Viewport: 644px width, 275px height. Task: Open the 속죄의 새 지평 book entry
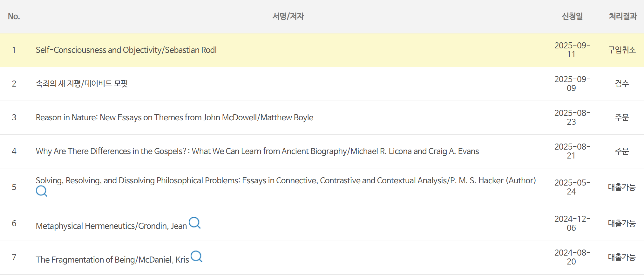tap(82, 84)
